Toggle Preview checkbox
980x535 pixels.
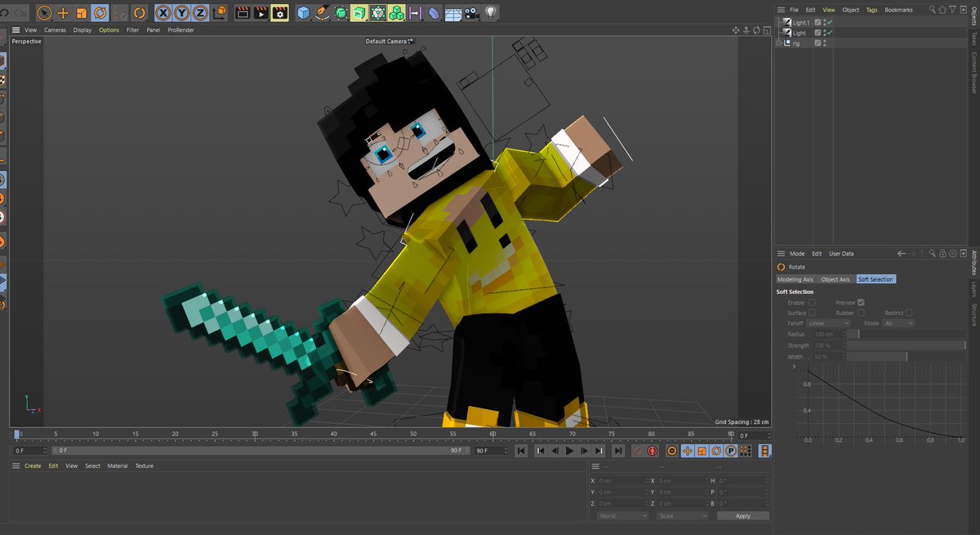861,302
